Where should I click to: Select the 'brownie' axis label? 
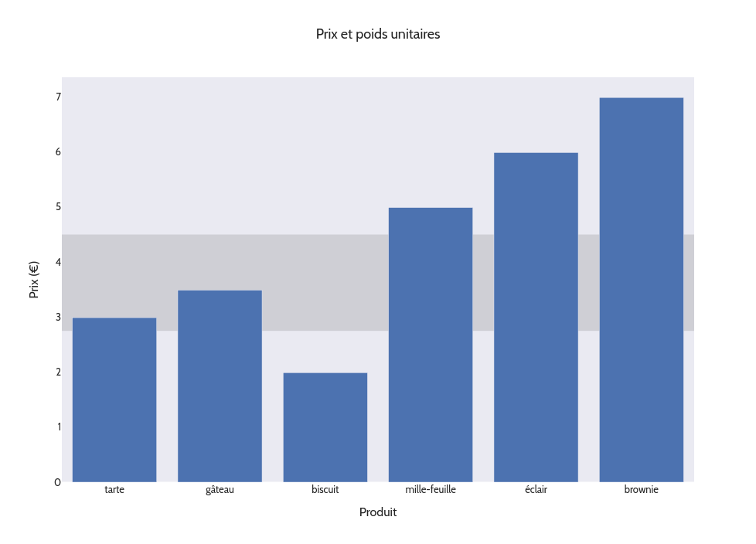641,490
